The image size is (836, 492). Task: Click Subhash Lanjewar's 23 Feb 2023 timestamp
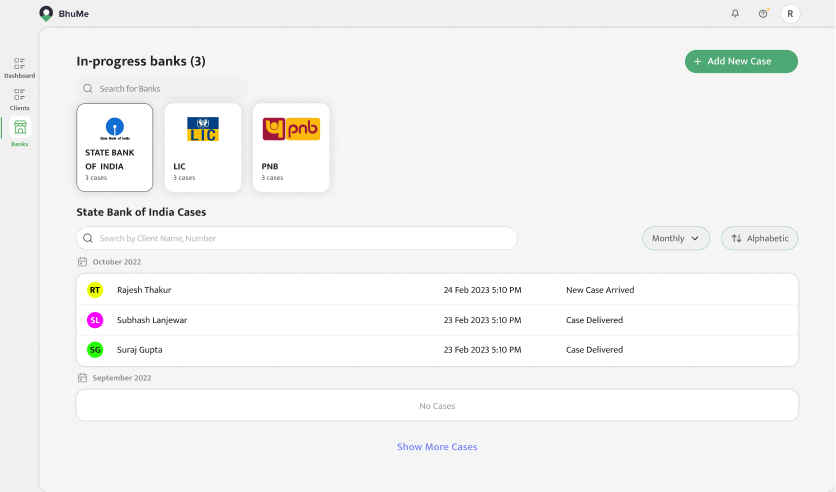point(482,320)
